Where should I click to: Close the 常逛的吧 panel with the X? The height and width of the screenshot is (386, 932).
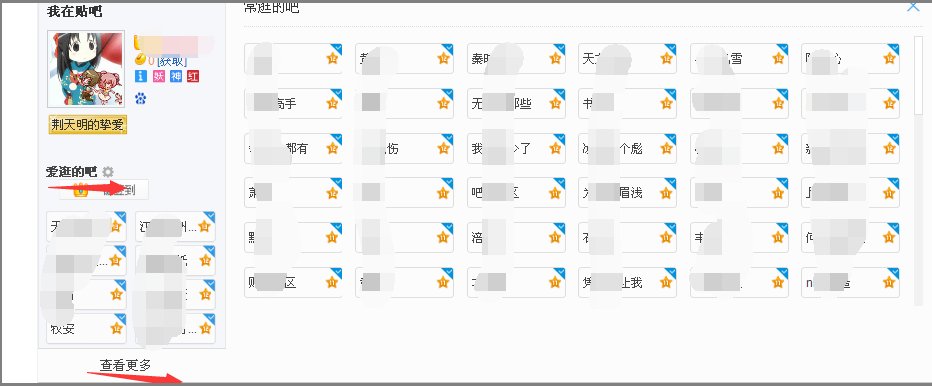pyautogui.click(x=913, y=6)
